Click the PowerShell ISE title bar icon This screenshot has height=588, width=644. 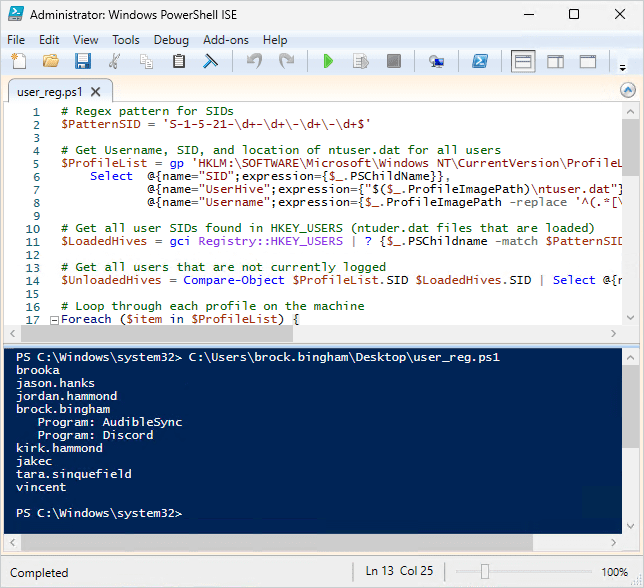click(16, 14)
